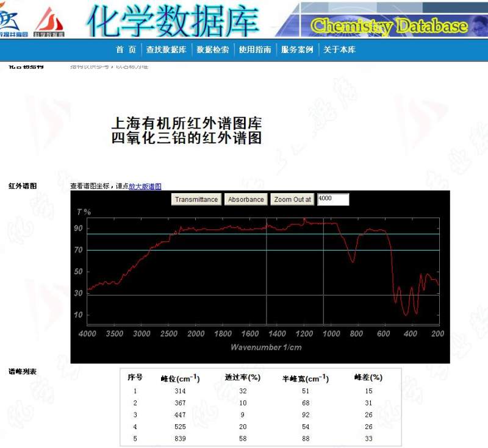The width and height of the screenshot is (488, 448).
Task: Click peak difference 33 in row 5
Action: [368, 438]
